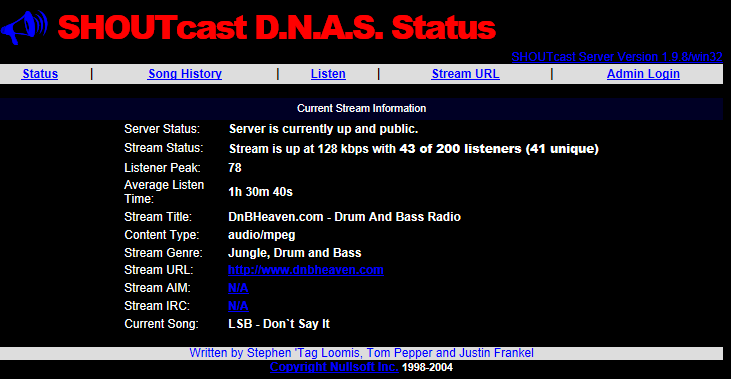Image resolution: width=731 pixels, height=379 pixels.
Task: Click the '1998-2004' copyright years
Action: click(427, 367)
